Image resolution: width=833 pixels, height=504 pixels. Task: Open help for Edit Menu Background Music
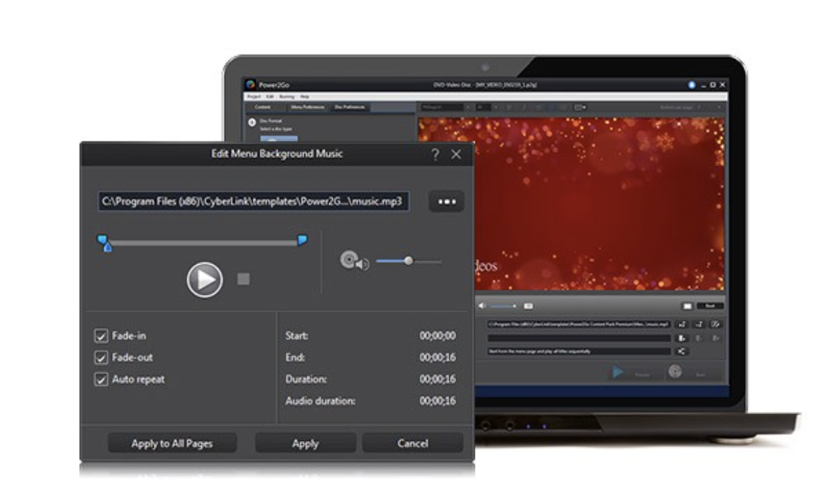coord(435,155)
